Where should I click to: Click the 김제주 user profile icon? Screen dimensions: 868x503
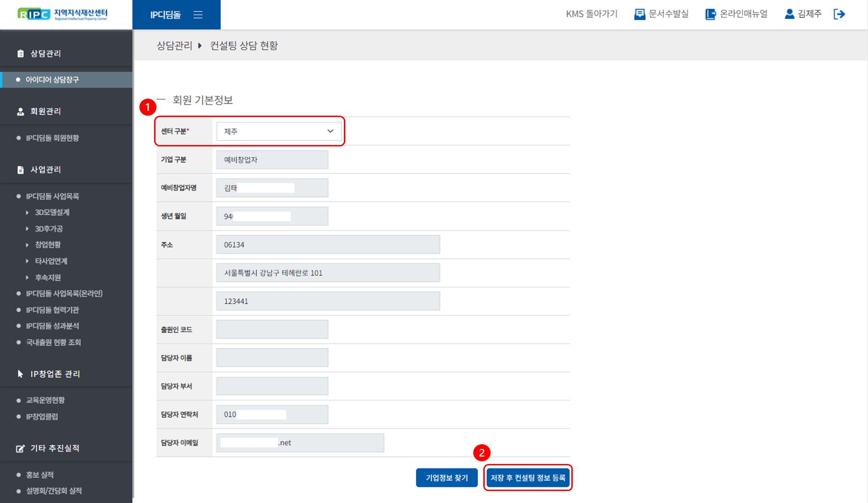point(789,14)
